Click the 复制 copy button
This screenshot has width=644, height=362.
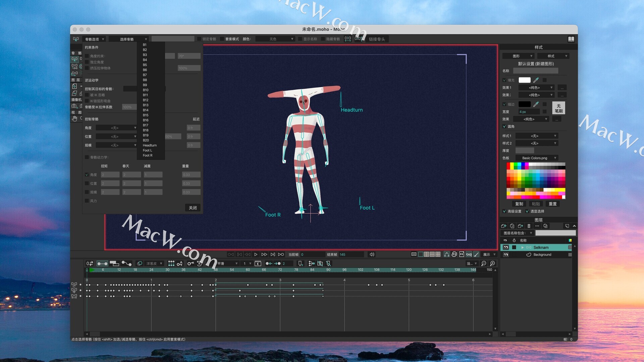pos(519,204)
